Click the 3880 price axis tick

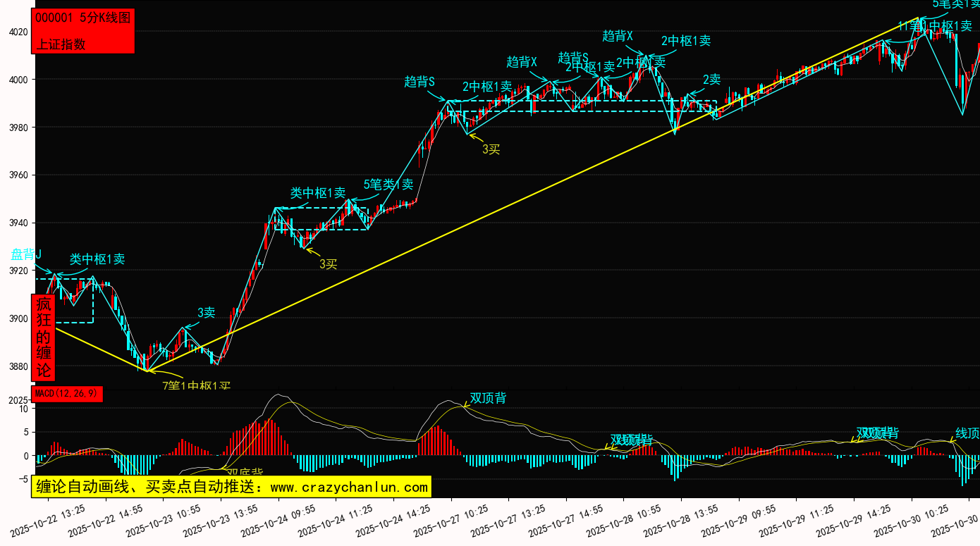(x=18, y=366)
